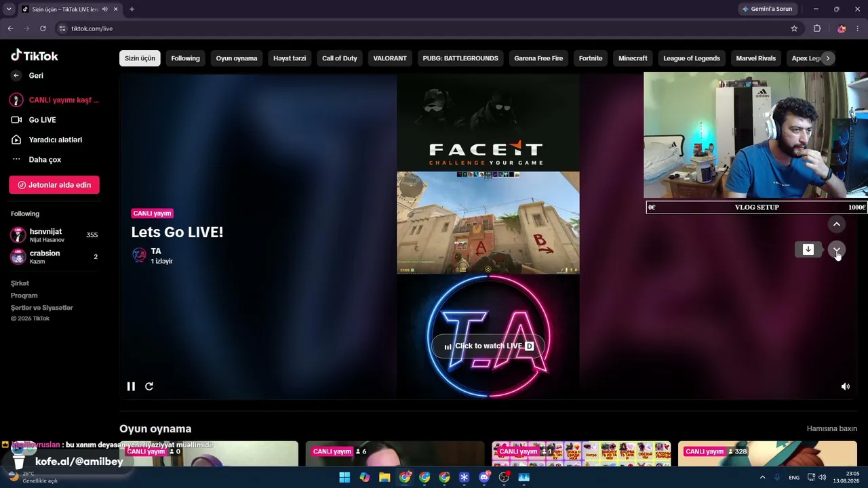The width and height of the screenshot is (868, 488).
Task: Mute the tab using the speaker icon
Action: pyautogui.click(x=104, y=9)
